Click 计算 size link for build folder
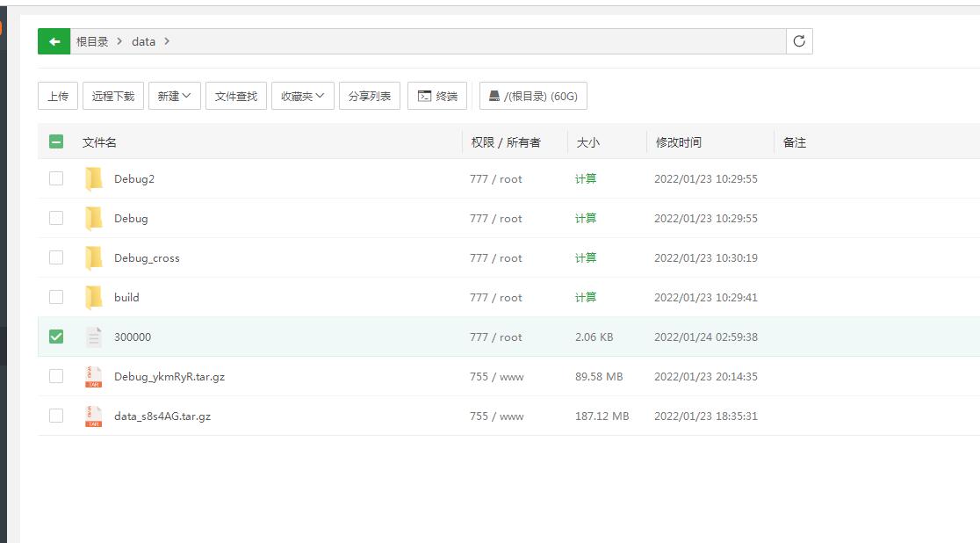The image size is (980, 543). click(x=586, y=298)
